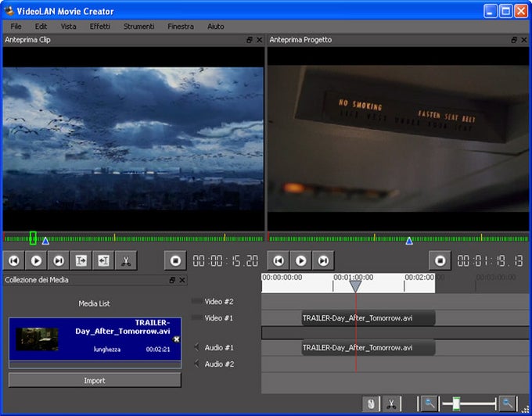Image resolution: width=532 pixels, height=416 pixels.
Task: Toggle the Video #2 track indicator
Action: [197, 301]
